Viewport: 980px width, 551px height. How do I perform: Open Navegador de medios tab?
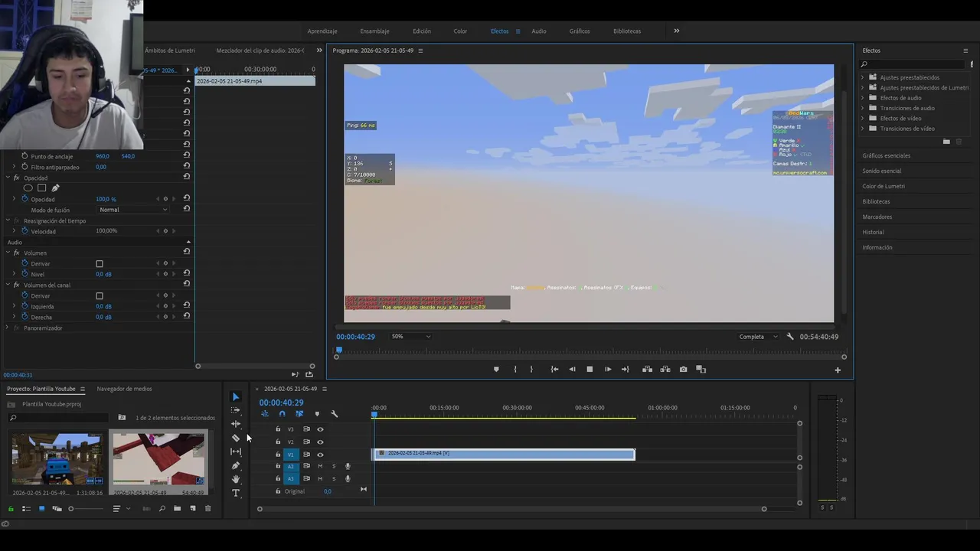pyautogui.click(x=124, y=389)
